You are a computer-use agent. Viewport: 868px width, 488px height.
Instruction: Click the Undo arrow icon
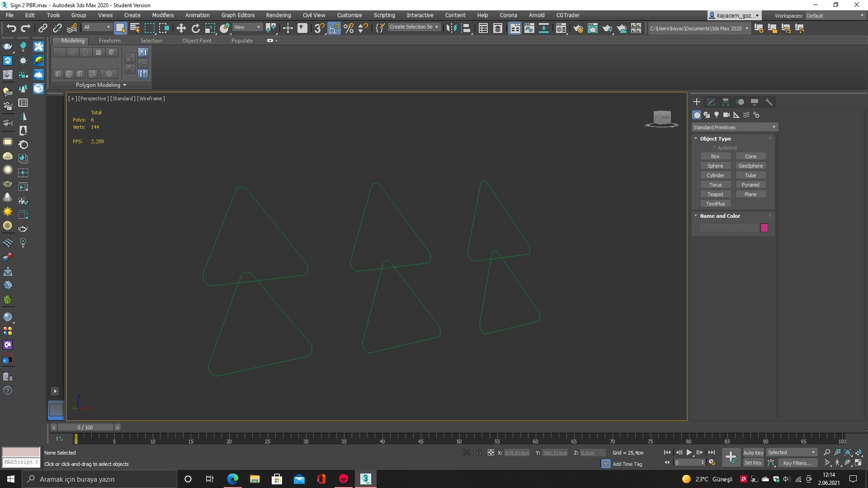click(11, 28)
